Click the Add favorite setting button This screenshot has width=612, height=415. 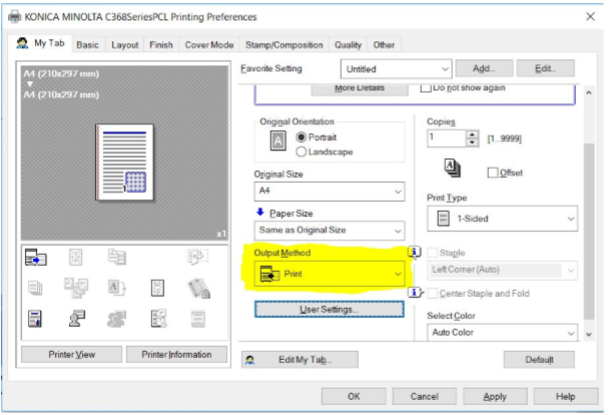pos(484,69)
